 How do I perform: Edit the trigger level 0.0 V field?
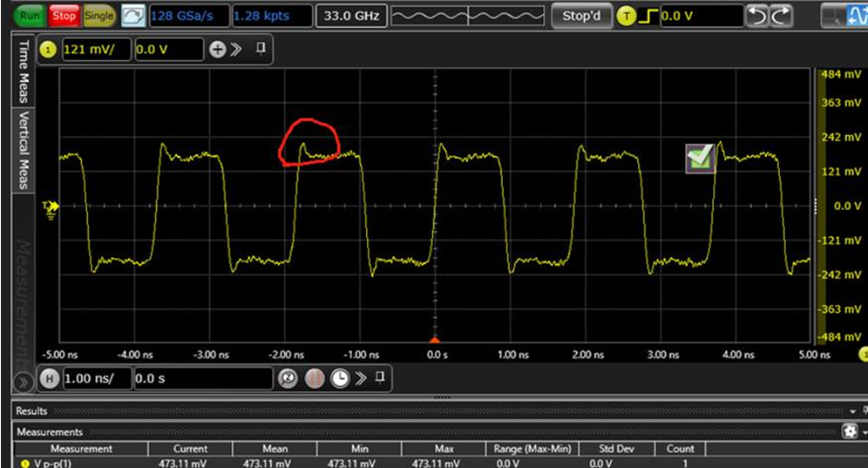[701, 16]
